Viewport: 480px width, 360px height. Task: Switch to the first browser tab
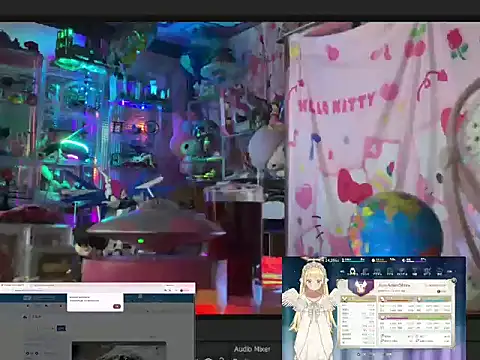pos(12,285)
